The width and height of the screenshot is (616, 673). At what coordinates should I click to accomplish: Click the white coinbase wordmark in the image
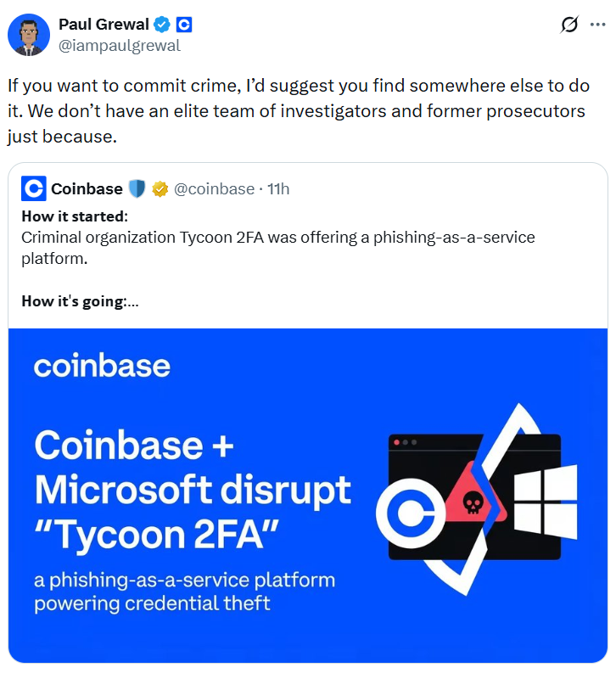(102, 366)
